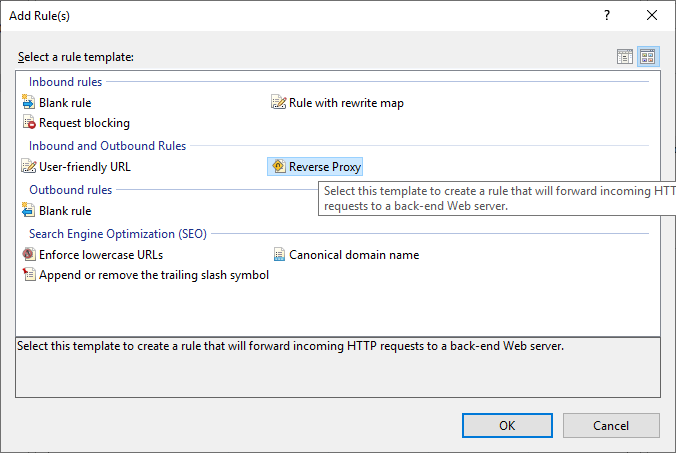Select 'User-friendly URL' template label
The image size is (676, 453).
point(84,167)
